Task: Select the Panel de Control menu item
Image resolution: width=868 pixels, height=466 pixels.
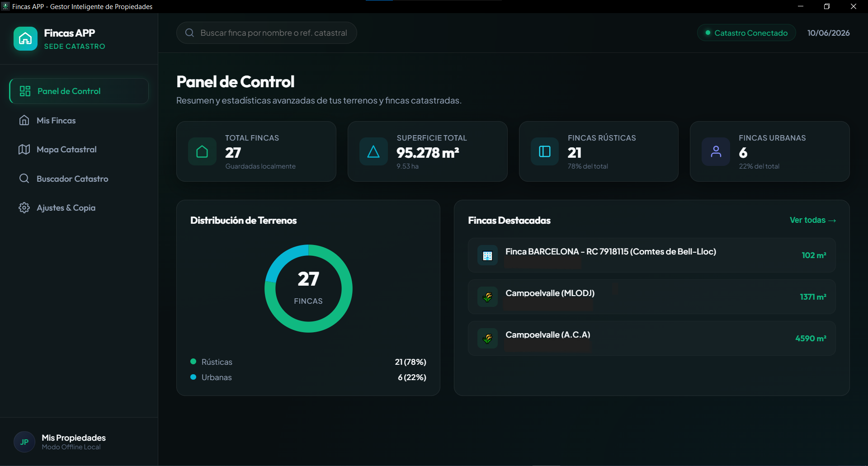Action: pos(79,91)
